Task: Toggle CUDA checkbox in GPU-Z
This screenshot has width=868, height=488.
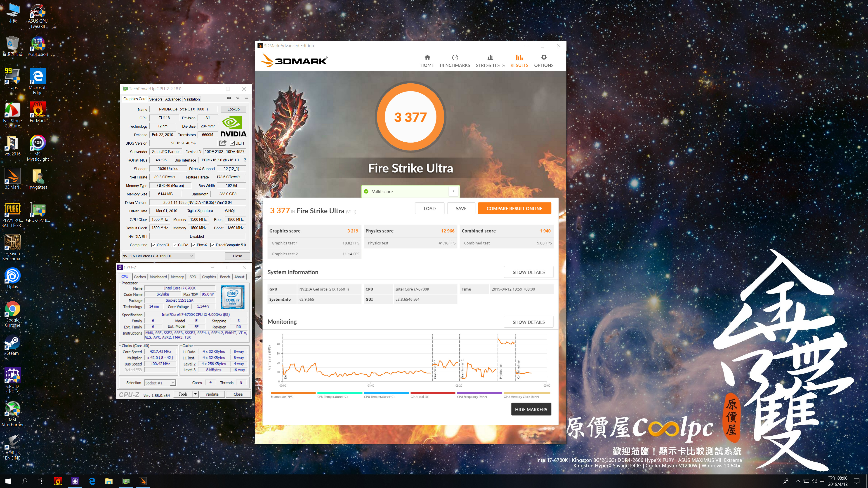Action: tap(175, 245)
